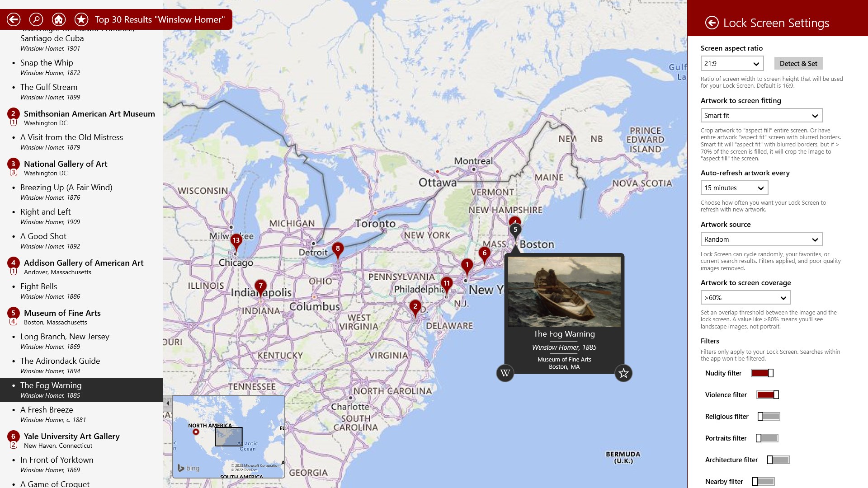The width and height of the screenshot is (868, 488).
Task: Open the search magnifier icon
Action: tap(36, 19)
